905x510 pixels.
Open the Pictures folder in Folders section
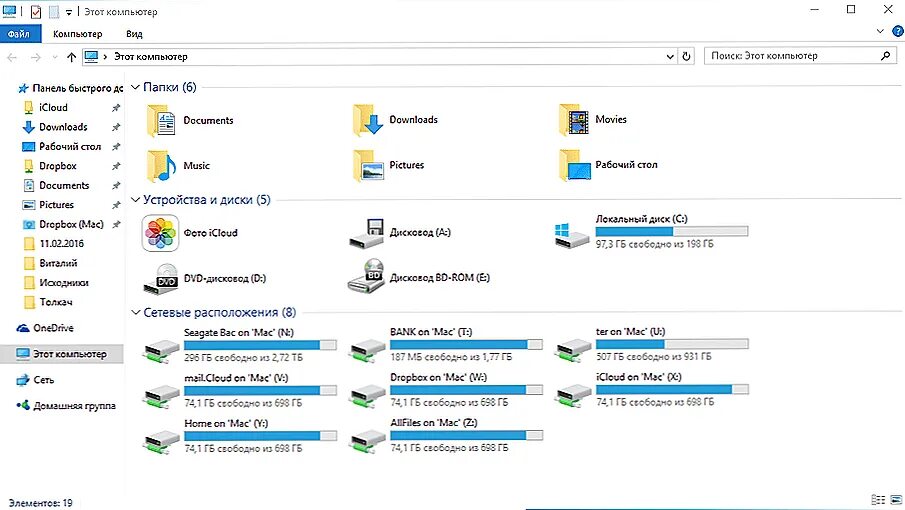point(368,165)
